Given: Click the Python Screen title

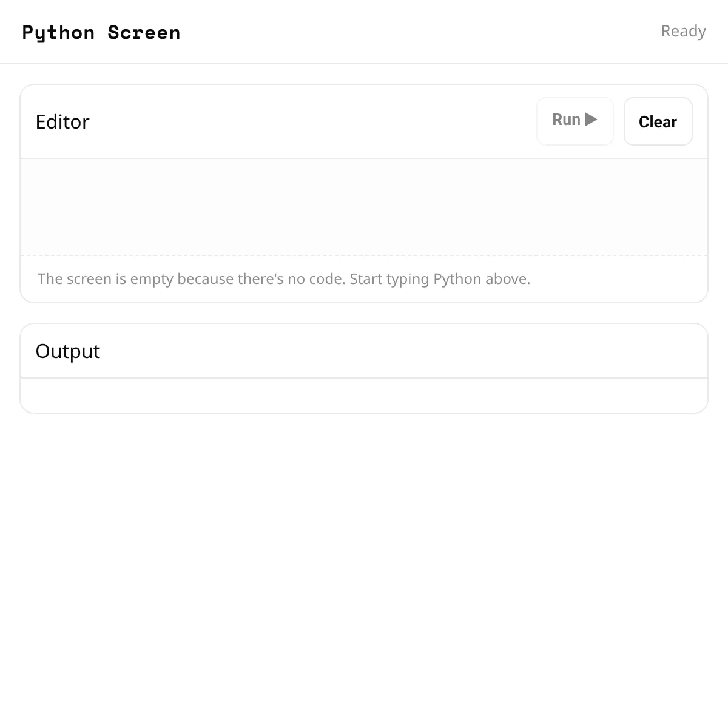Looking at the screenshot, I should (101, 32).
